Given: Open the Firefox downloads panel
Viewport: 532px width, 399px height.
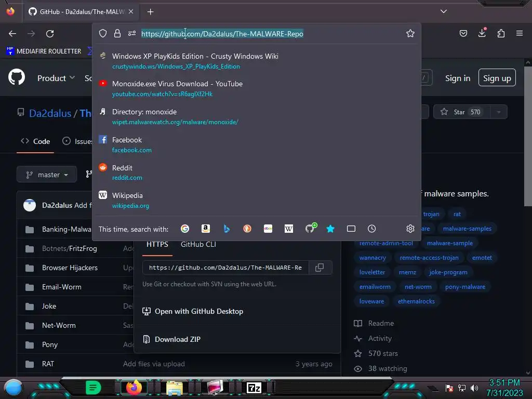Looking at the screenshot, I should click(x=482, y=33).
